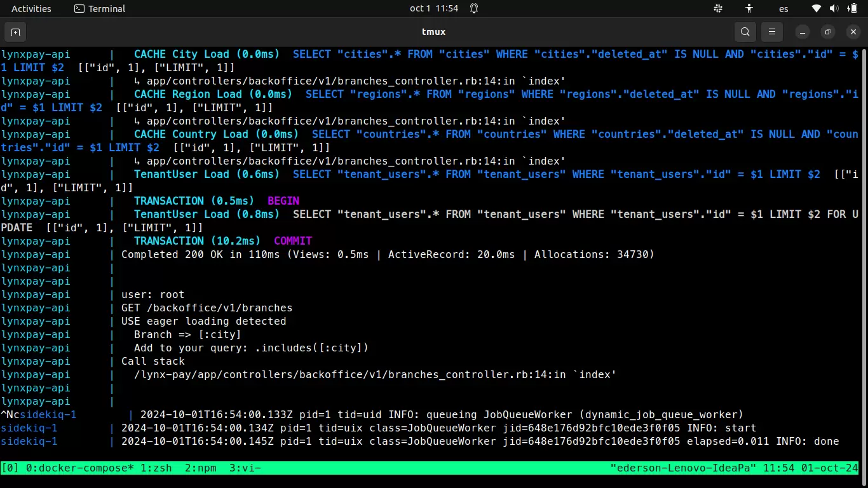Open the terminal search icon
The height and width of the screenshot is (488, 868).
(745, 32)
